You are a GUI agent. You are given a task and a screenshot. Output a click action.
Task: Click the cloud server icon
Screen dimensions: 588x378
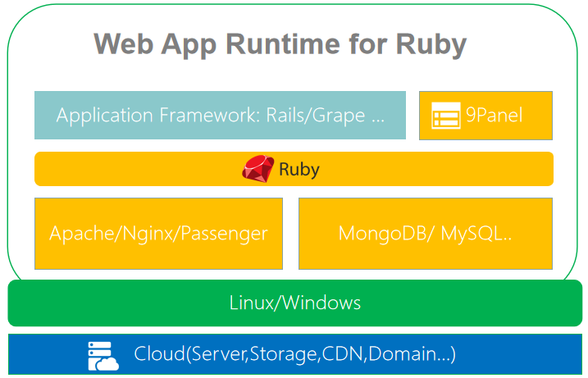coord(103,356)
